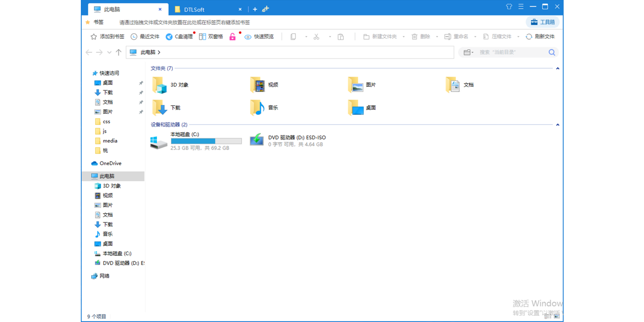Image resolution: width=644 pixels, height=322 pixels.
Task: Go up one folder level
Action: click(x=119, y=52)
